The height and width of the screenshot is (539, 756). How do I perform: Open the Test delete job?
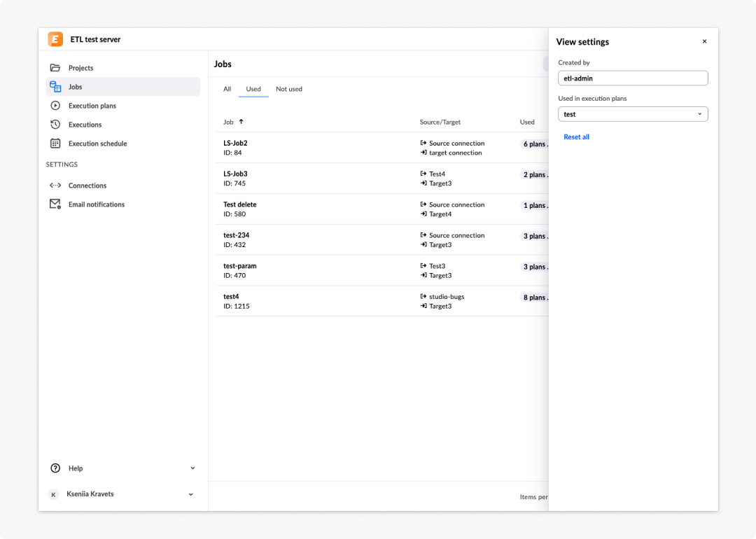(239, 204)
